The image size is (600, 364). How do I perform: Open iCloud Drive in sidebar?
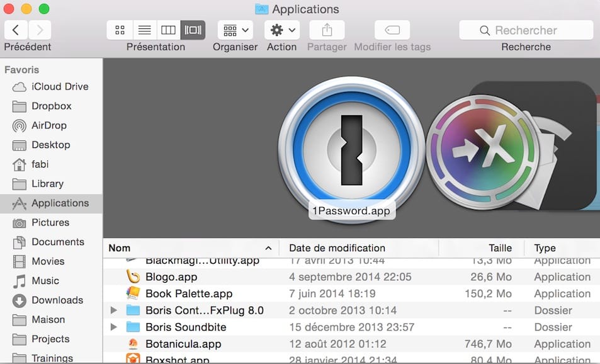click(x=51, y=86)
